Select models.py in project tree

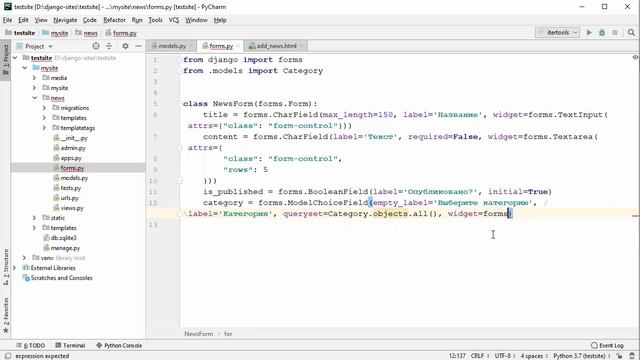74,178
